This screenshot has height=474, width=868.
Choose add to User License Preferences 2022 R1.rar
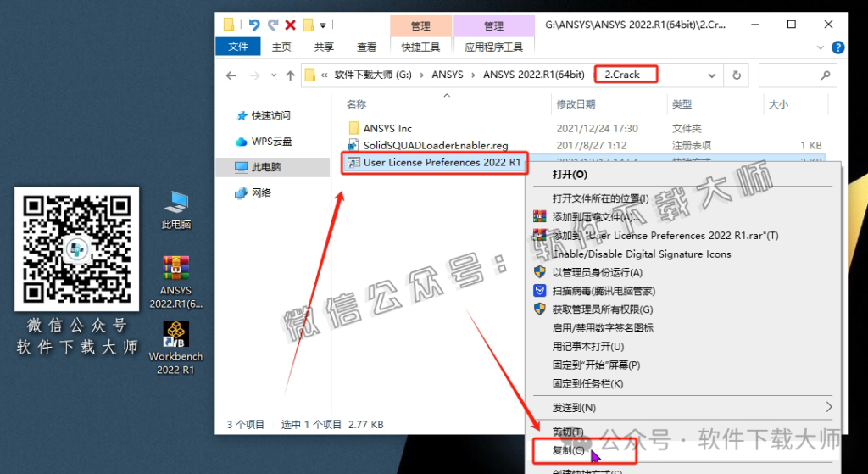[x=665, y=236]
